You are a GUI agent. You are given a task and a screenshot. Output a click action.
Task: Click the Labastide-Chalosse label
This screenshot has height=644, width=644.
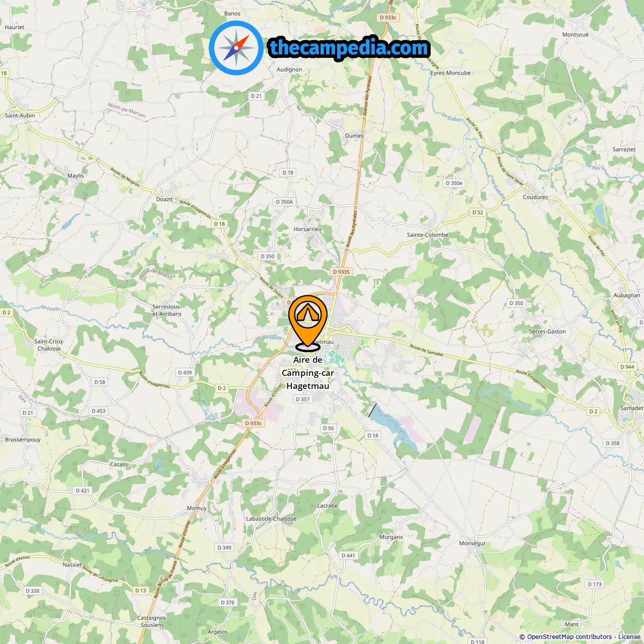(271, 519)
